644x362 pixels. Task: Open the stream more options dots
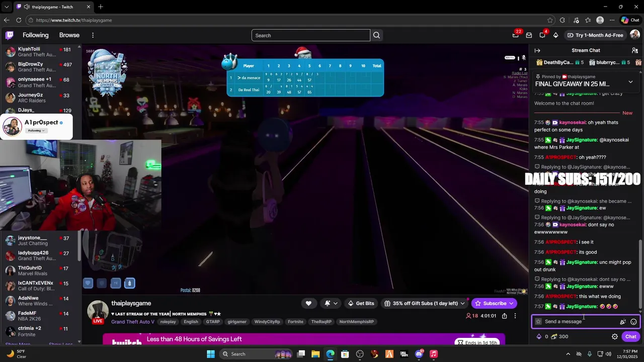click(515, 316)
